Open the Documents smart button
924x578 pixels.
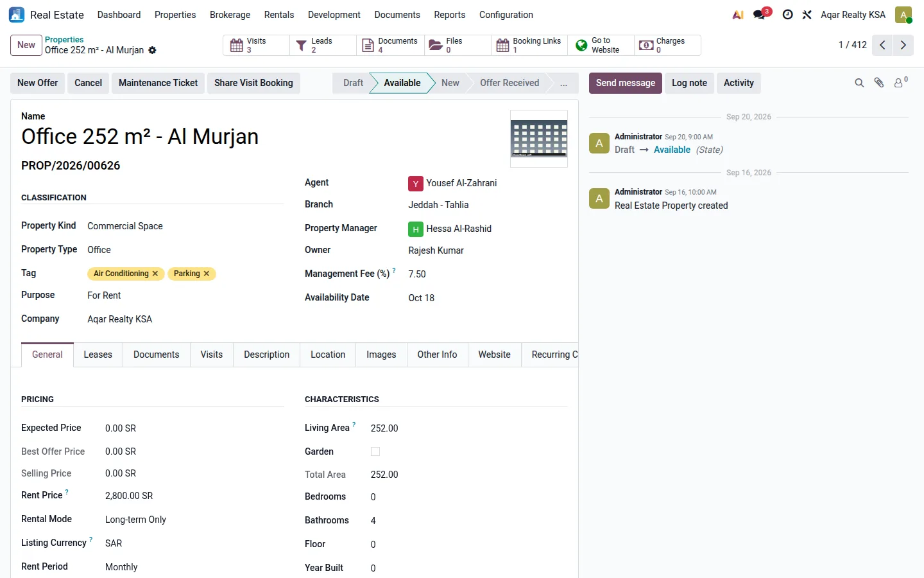[390, 45]
